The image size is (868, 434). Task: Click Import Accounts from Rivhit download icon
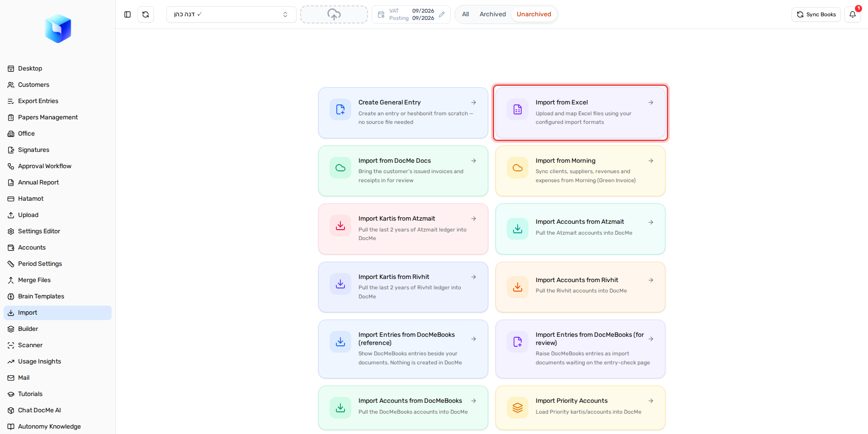[518, 287]
